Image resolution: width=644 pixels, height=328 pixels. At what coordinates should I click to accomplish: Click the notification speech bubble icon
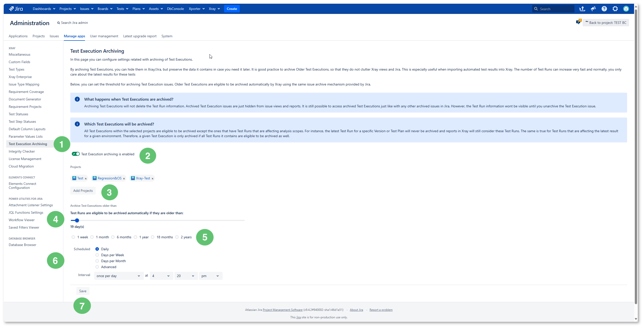(x=578, y=22)
